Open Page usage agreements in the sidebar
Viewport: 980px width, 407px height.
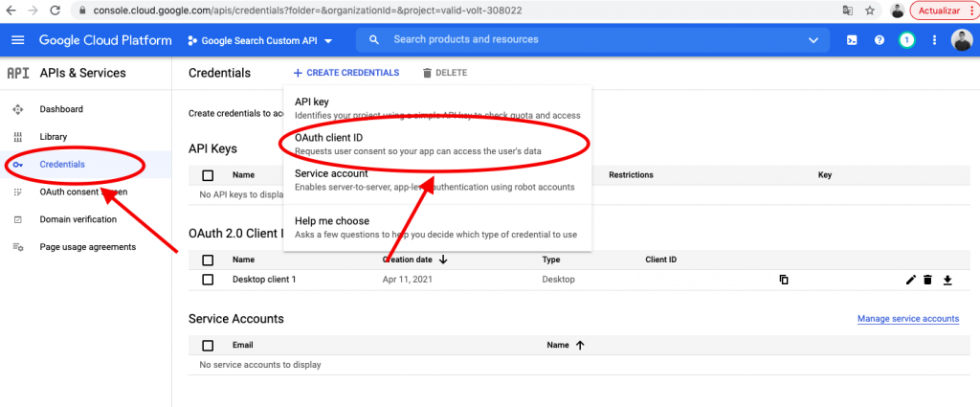tap(87, 247)
